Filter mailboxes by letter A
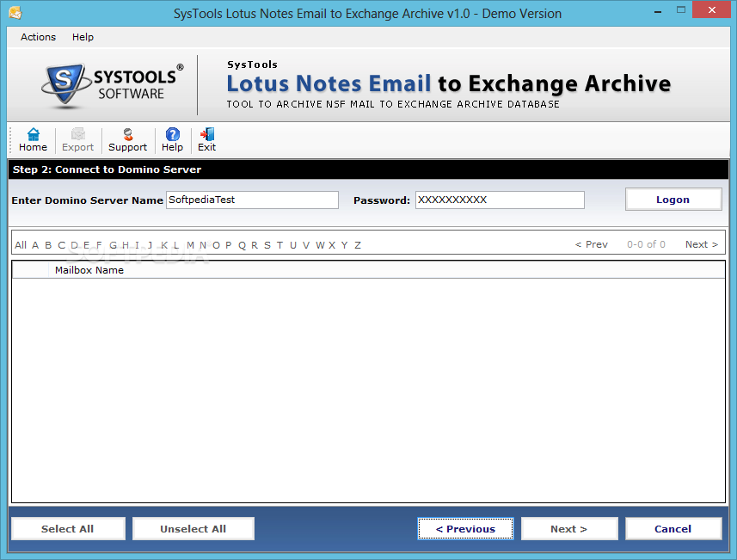The width and height of the screenshot is (737, 560). click(35, 245)
